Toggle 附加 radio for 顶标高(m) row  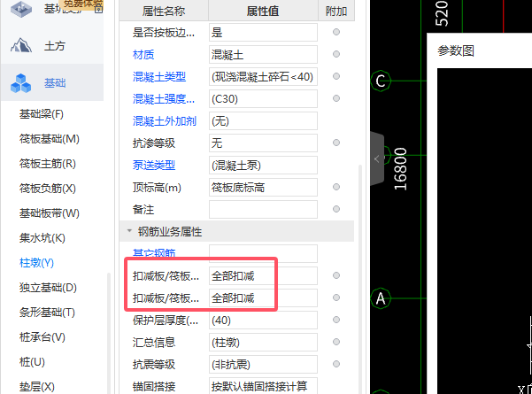[x=336, y=187]
